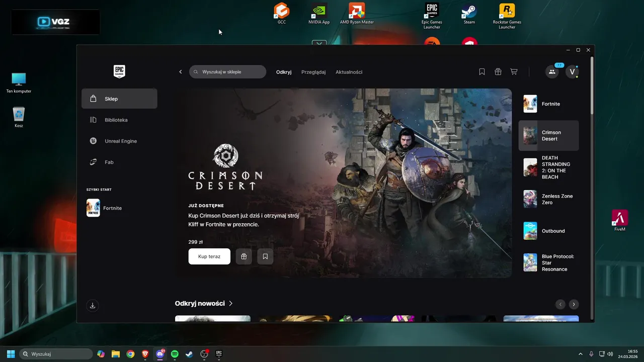Viewport: 644px width, 362px height.
Task: Open the friends list icon
Action: pos(552,72)
